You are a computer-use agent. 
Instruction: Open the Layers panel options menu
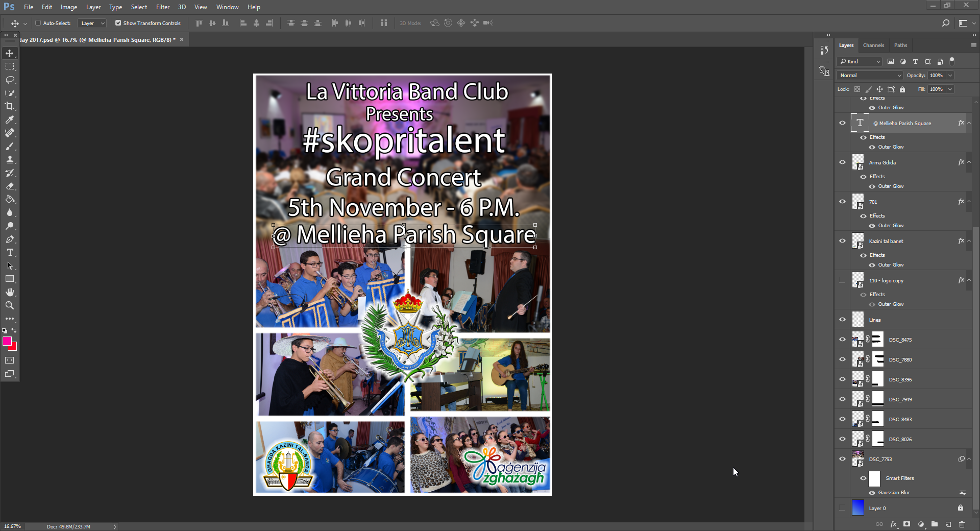973,45
